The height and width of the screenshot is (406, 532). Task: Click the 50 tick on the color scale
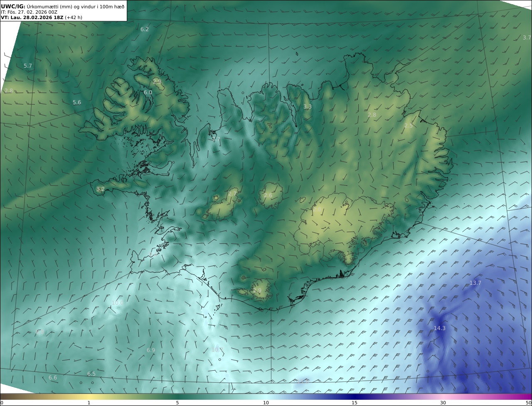pyautogui.click(x=528, y=403)
